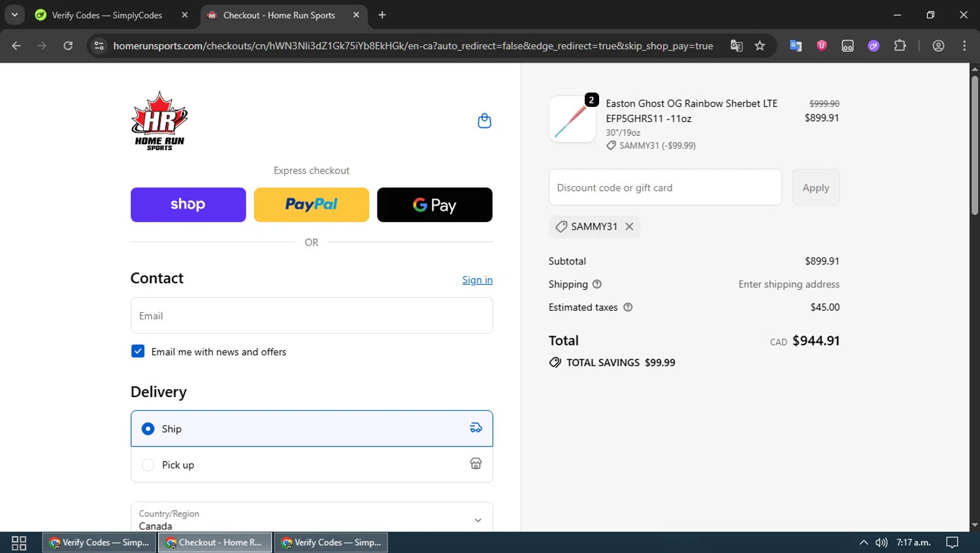Open the Extensions puzzle menu
Screen dimensions: 980x553
pos(900,46)
